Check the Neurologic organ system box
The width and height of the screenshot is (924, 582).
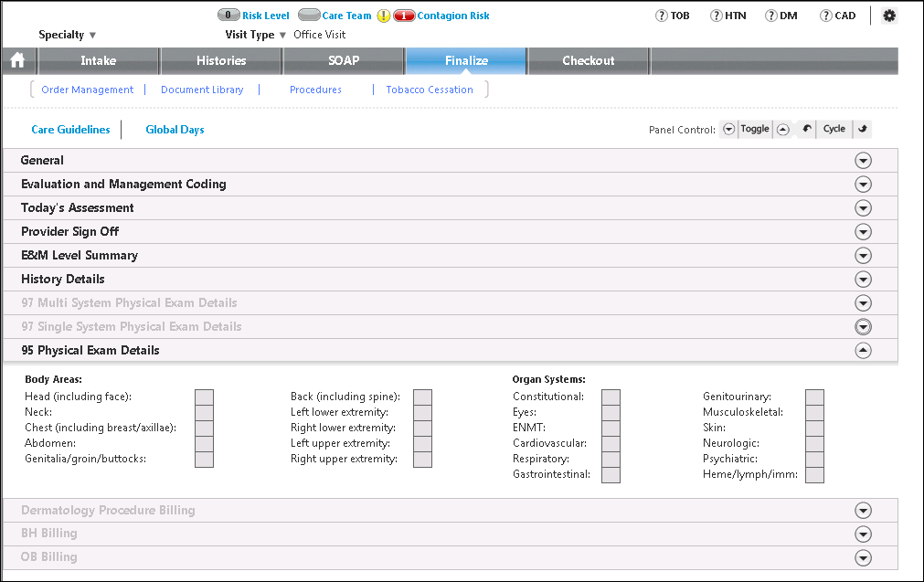(x=814, y=443)
